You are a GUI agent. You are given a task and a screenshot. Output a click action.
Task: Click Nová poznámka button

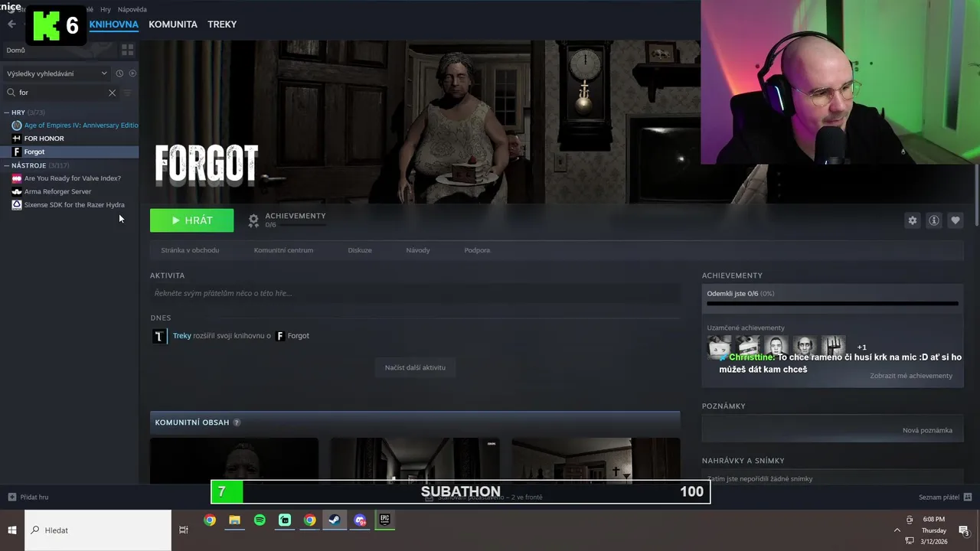927,430
